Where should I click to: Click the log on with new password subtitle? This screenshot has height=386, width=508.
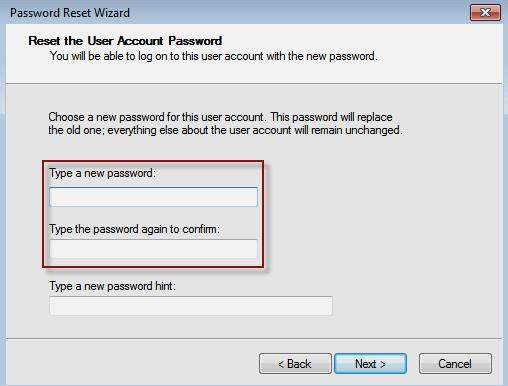click(214, 56)
